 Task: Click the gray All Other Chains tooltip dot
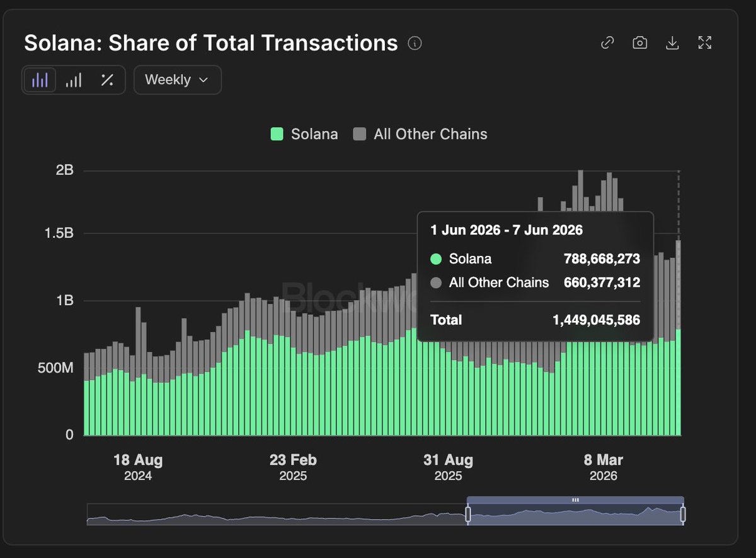436,283
